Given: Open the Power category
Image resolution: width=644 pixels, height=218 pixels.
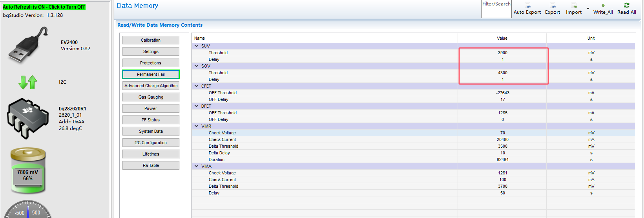Looking at the screenshot, I should 151,108.
